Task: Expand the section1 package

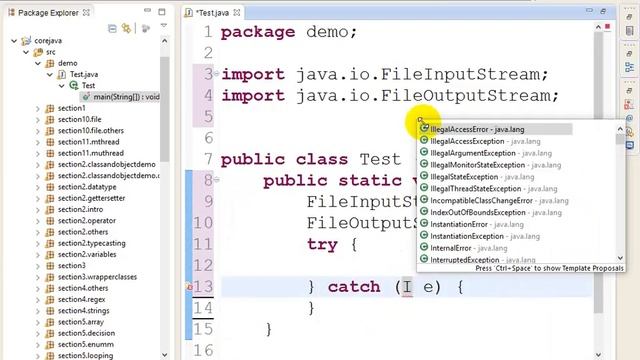Action: point(38,109)
